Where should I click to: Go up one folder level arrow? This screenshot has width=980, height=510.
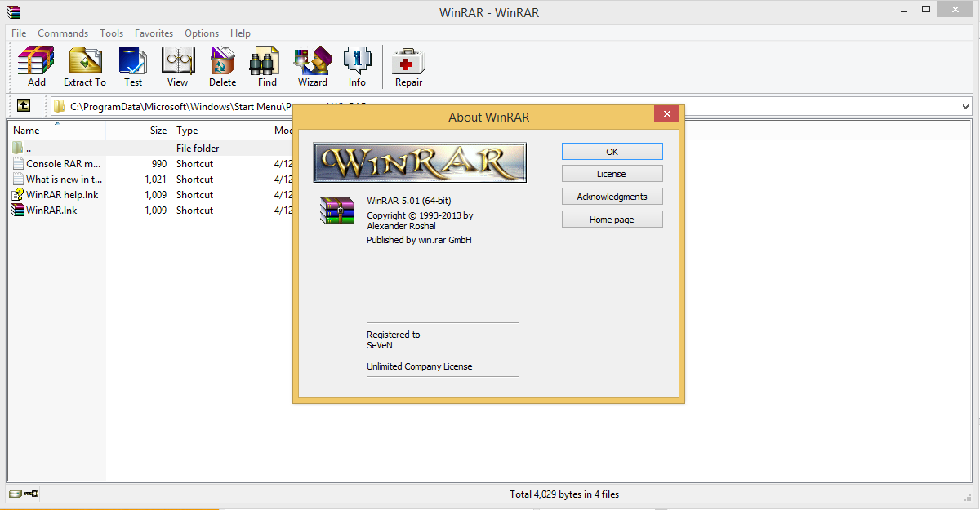[24, 105]
